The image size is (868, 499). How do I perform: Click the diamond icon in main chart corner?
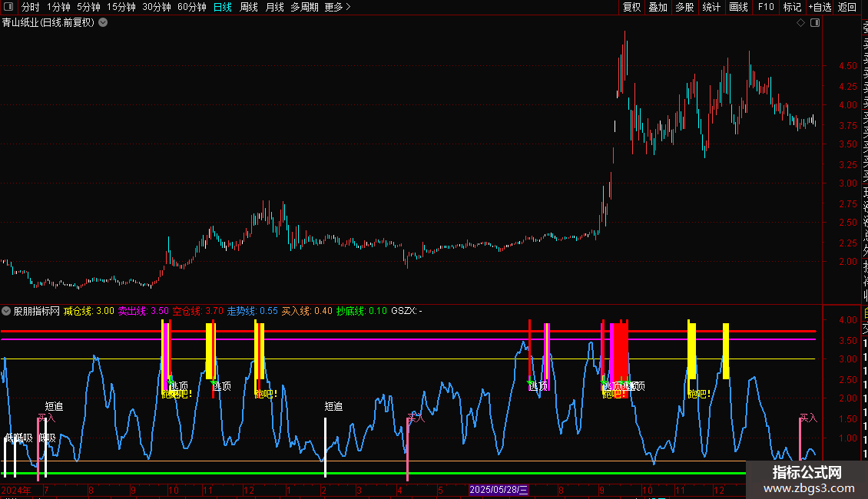coord(800,23)
